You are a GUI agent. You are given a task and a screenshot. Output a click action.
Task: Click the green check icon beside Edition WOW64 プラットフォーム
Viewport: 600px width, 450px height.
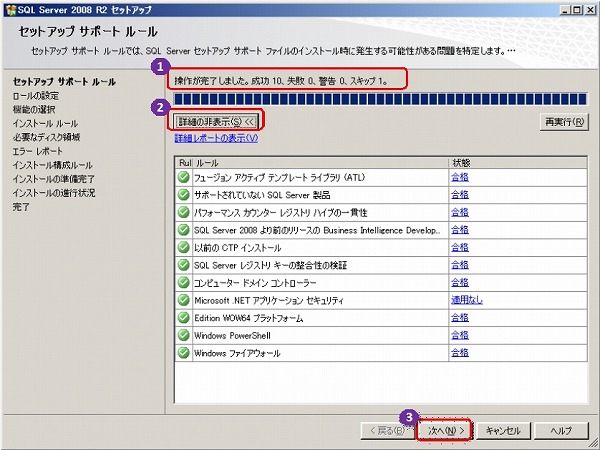[184, 318]
